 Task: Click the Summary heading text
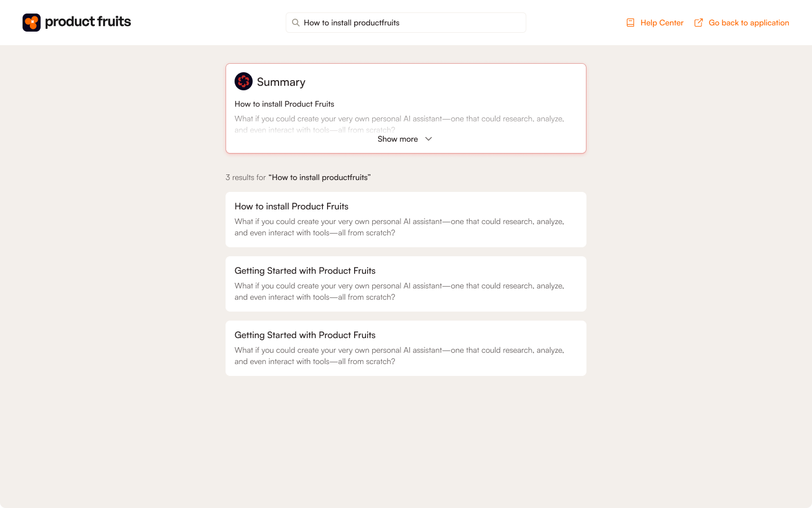coord(281,82)
